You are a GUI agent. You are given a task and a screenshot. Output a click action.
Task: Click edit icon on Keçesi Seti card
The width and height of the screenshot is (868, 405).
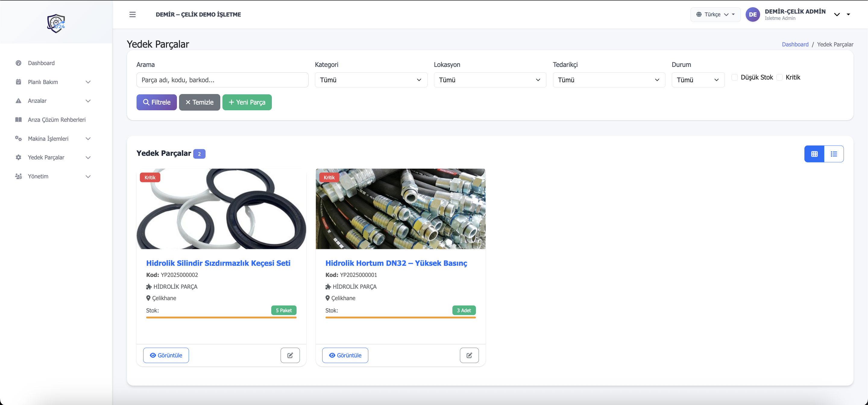(x=290, y=355)
